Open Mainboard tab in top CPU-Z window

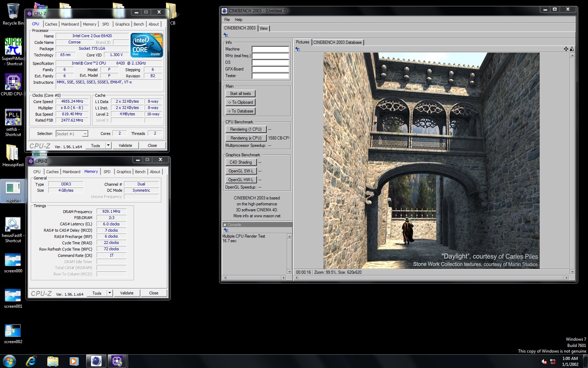[70, 24]
